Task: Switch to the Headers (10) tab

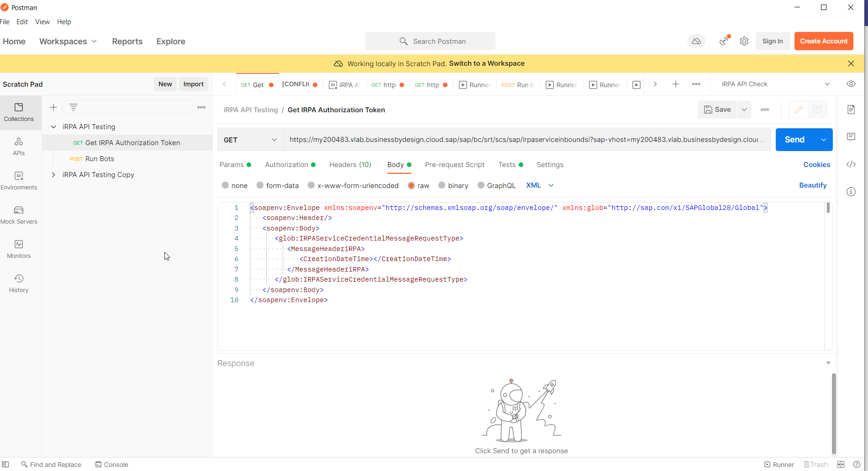Action: pos(350,165)
